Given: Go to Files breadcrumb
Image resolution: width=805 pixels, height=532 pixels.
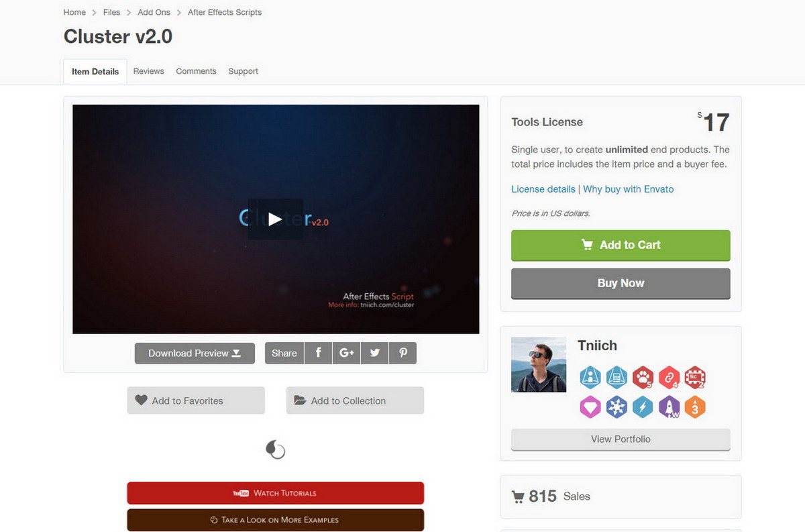Looking at the screenshot, I should point(111,12).
